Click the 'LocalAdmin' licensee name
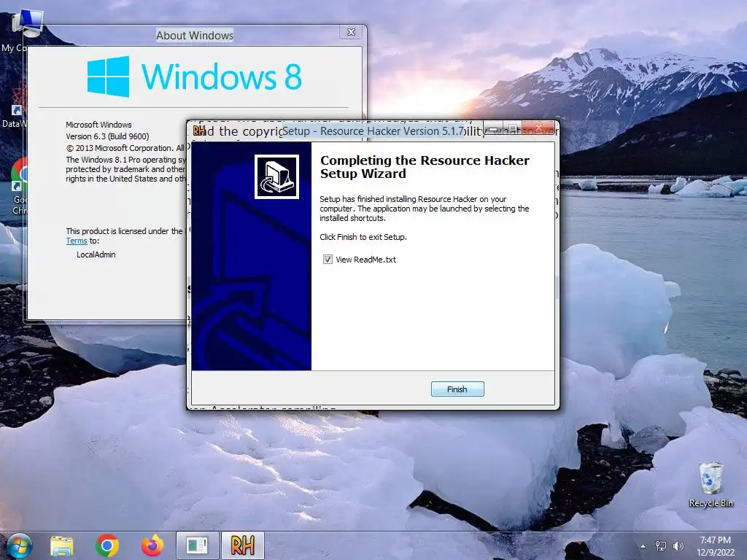This screenshot has width=747, height=560. [x=96, y=254]
